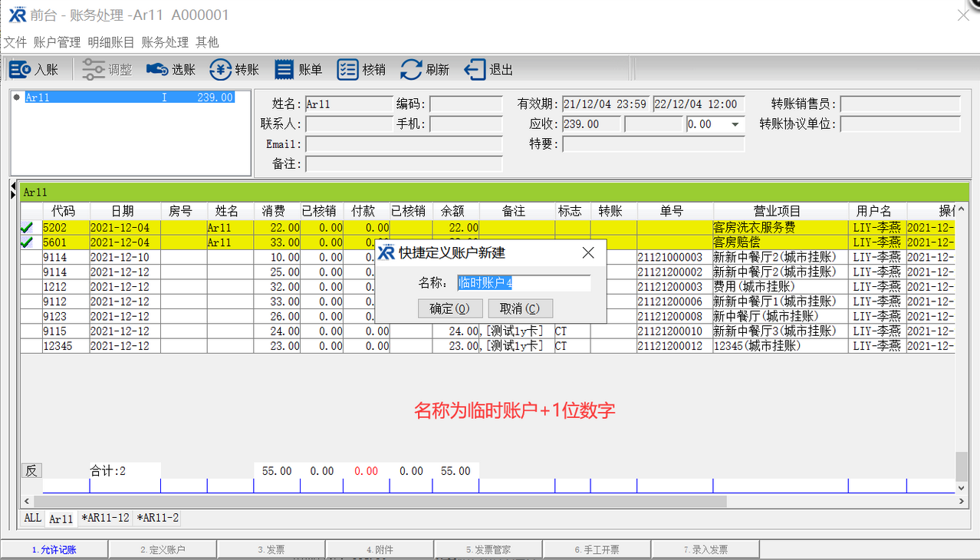980x560 pixels.
Task: Exit using the 退出 toolbar icon
Action: pos(488,70)
